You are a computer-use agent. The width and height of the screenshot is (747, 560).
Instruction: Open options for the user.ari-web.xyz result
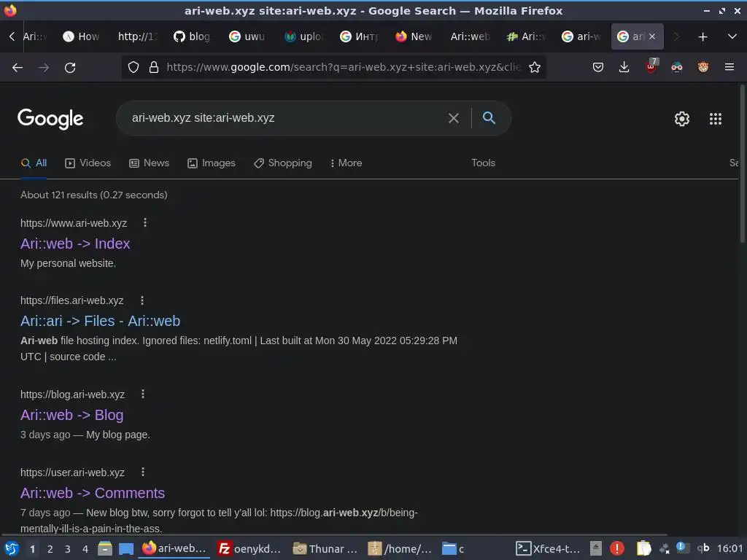[142, 472]
